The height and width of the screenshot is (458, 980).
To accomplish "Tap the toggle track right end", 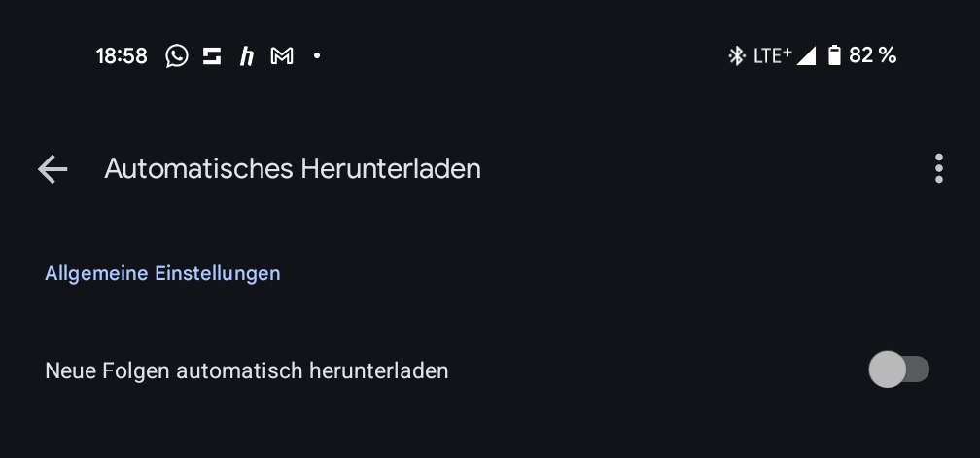I will point(920,370).
